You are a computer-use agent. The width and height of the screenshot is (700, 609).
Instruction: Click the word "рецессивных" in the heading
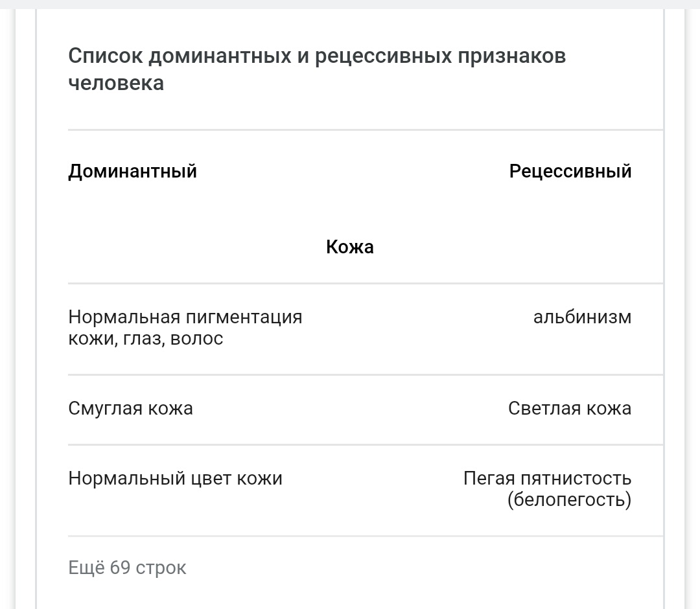pos(384,56)
